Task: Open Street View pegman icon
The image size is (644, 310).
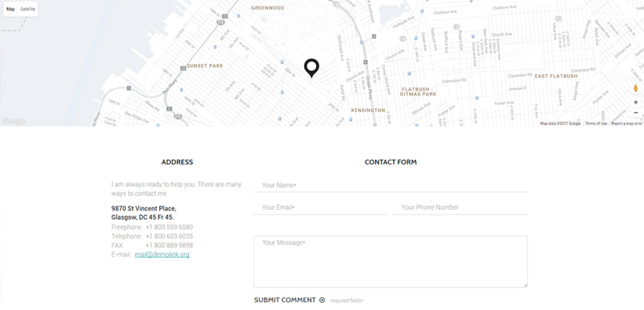Action: [x=636, y=88]
